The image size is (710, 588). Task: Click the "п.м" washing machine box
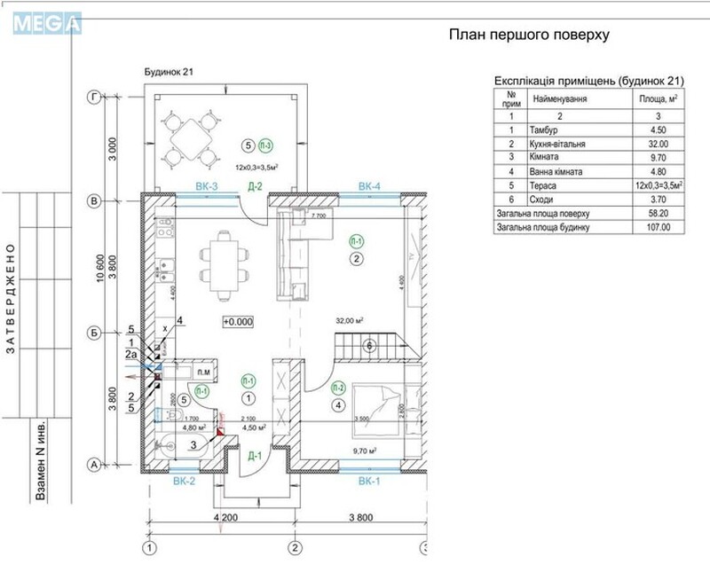pos(204,372)
